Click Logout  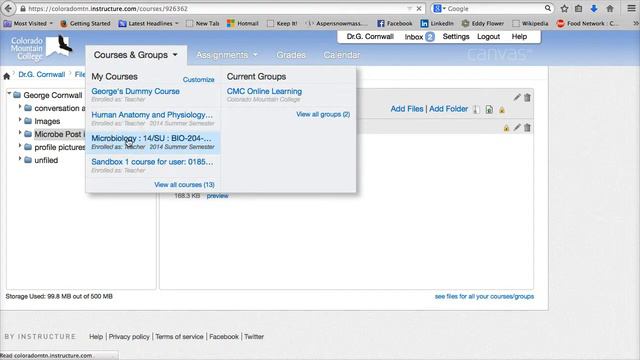[x=488, y=36]
